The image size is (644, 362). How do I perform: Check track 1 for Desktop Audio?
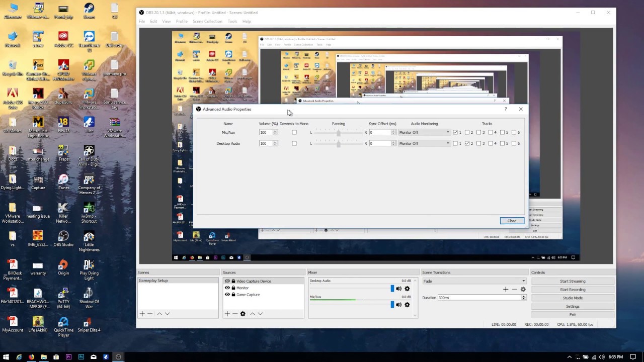click(455, 143)
